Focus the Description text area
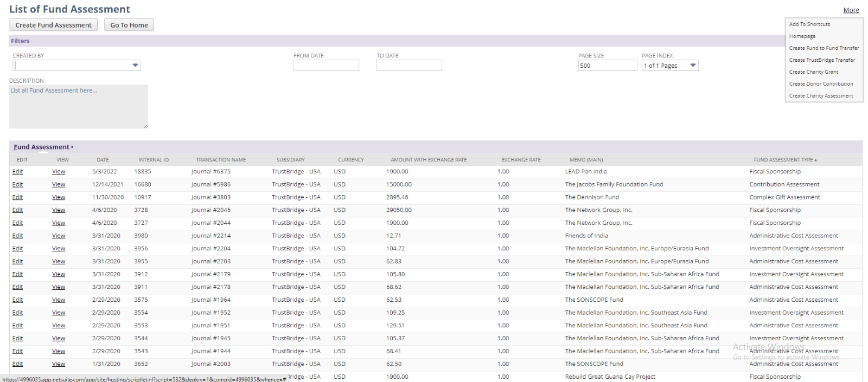Image resolution: width=868 pixels, height=382 pixels. tap(78, 107)
